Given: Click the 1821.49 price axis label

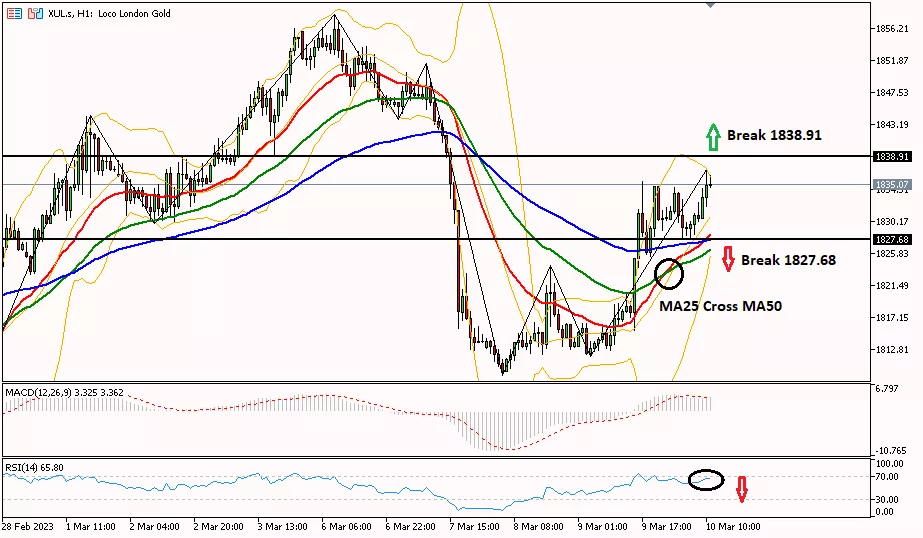Looking at the screenshot, I should (x=892, y=285).
